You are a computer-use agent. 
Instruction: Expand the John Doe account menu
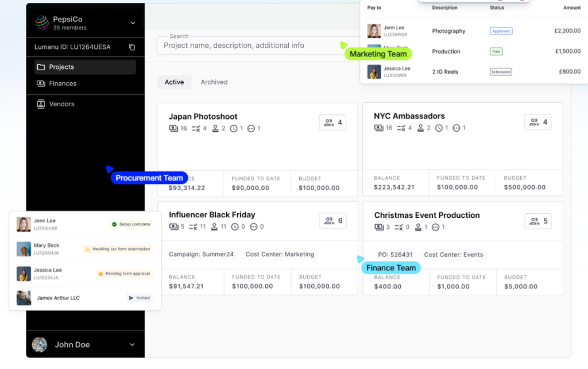[132, 345]
